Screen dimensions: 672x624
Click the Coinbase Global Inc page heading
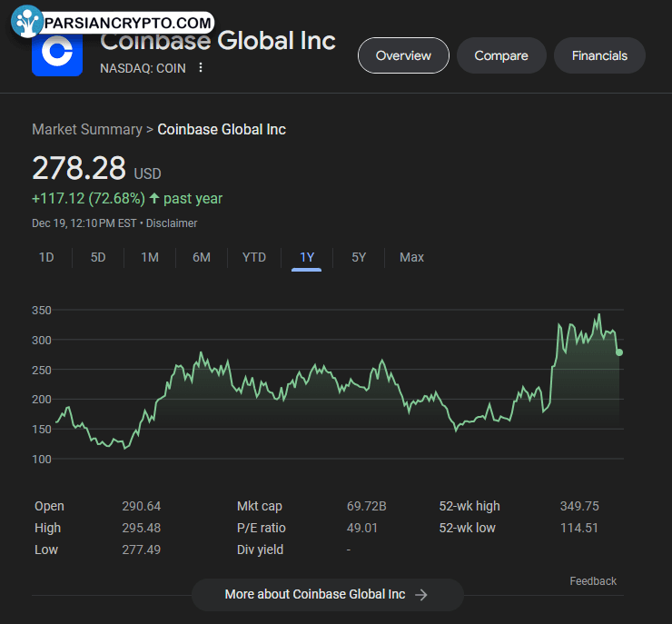click(x=218, y=42)
